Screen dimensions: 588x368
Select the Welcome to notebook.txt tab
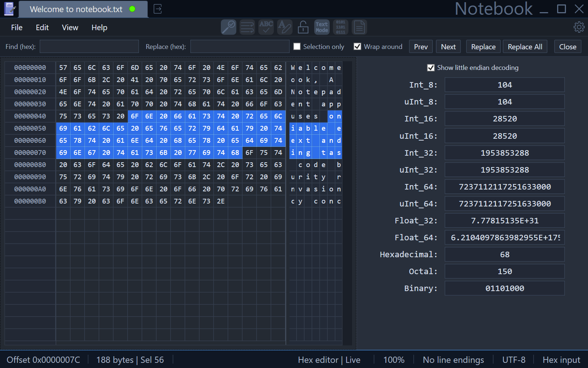[x=83, y=9]
